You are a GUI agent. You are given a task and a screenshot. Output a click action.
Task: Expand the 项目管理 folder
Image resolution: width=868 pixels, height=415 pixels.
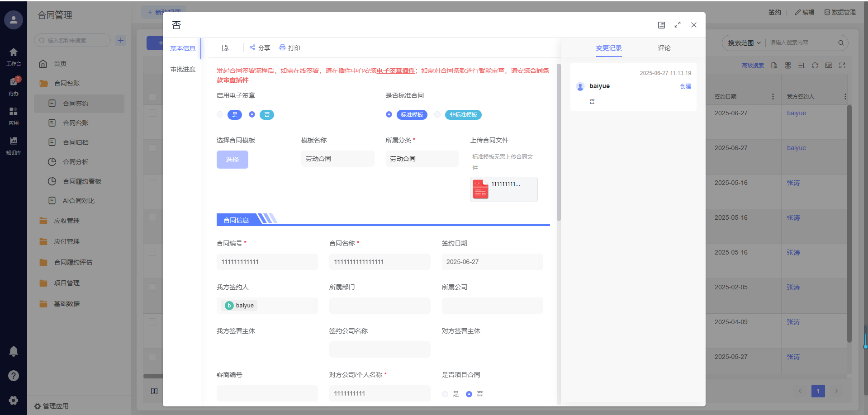(66, 283)
